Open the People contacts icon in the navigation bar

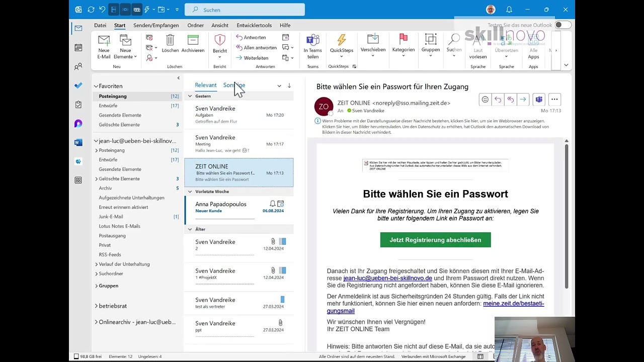coord(78,66)
